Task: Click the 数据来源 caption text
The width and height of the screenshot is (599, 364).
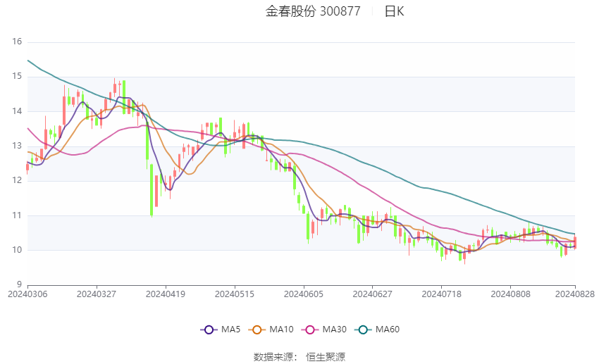Action: point(273,357)
